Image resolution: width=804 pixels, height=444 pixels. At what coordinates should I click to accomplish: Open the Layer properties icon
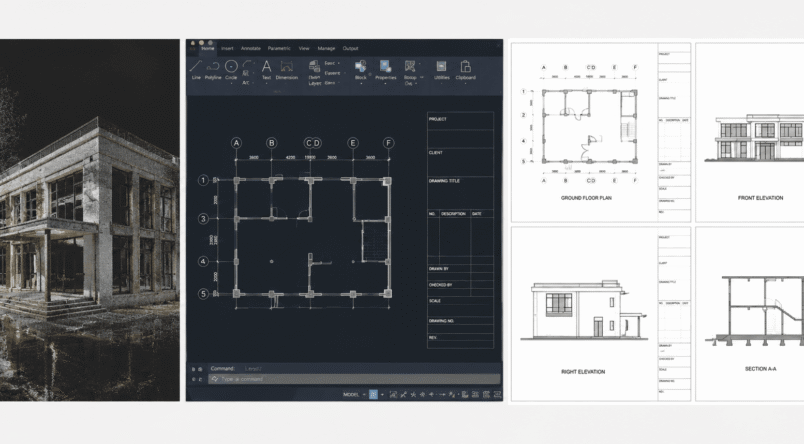[314, 66]
